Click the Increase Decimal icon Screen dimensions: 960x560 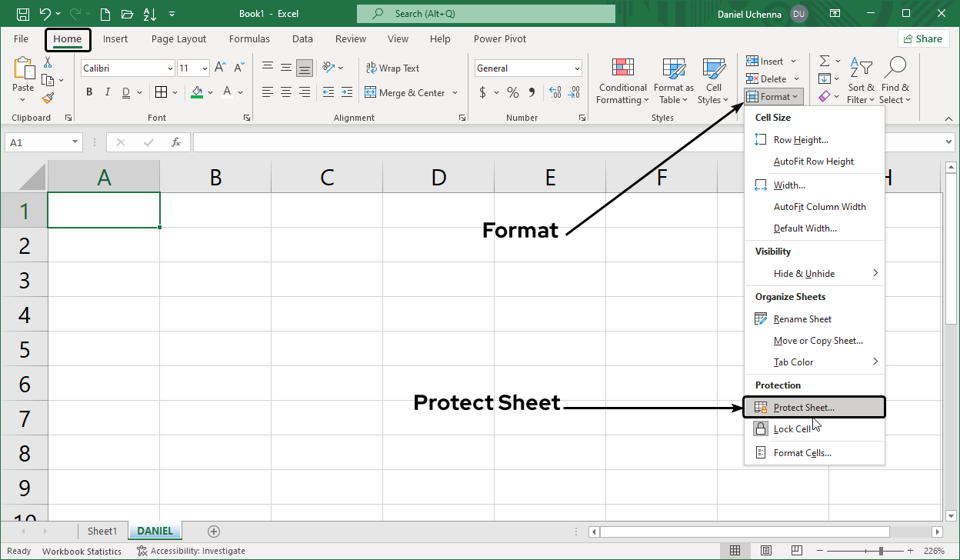coord(555,92)
